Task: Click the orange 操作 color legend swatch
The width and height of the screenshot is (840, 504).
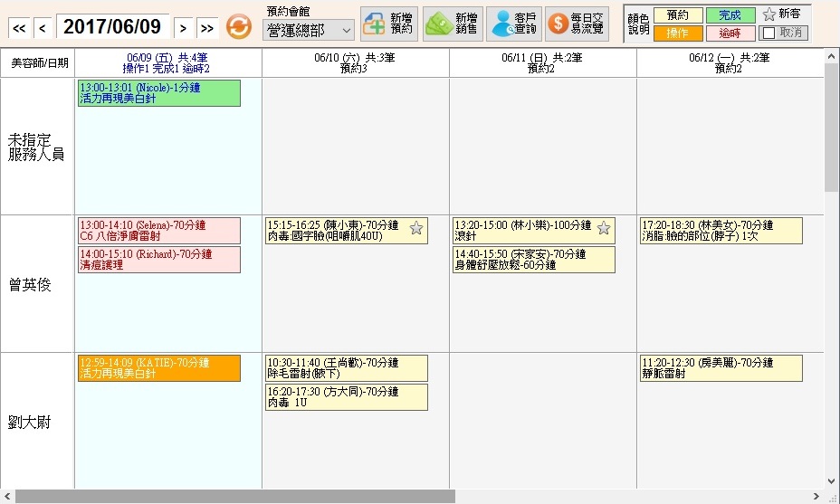Action: [x=677, y=33]
